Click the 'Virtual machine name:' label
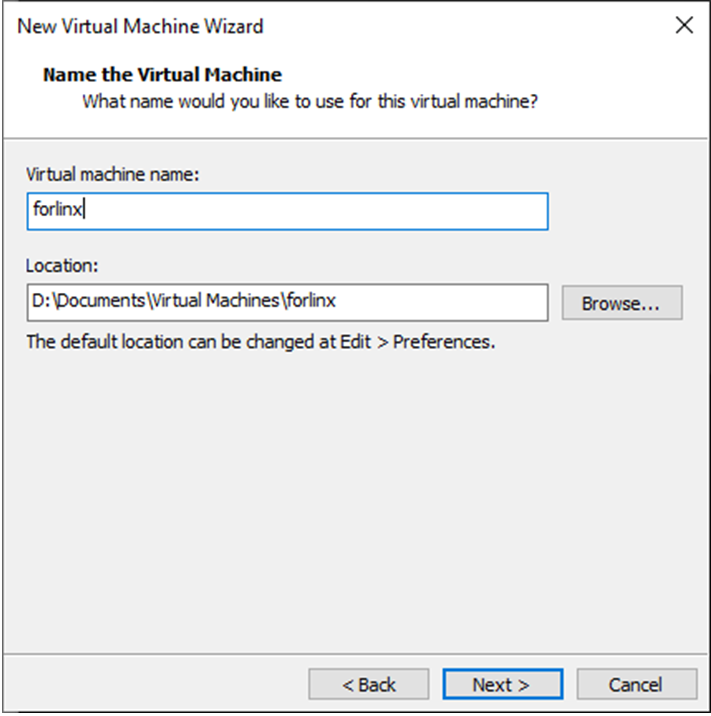This screenshot has height=716, width=711. [113, 174]
